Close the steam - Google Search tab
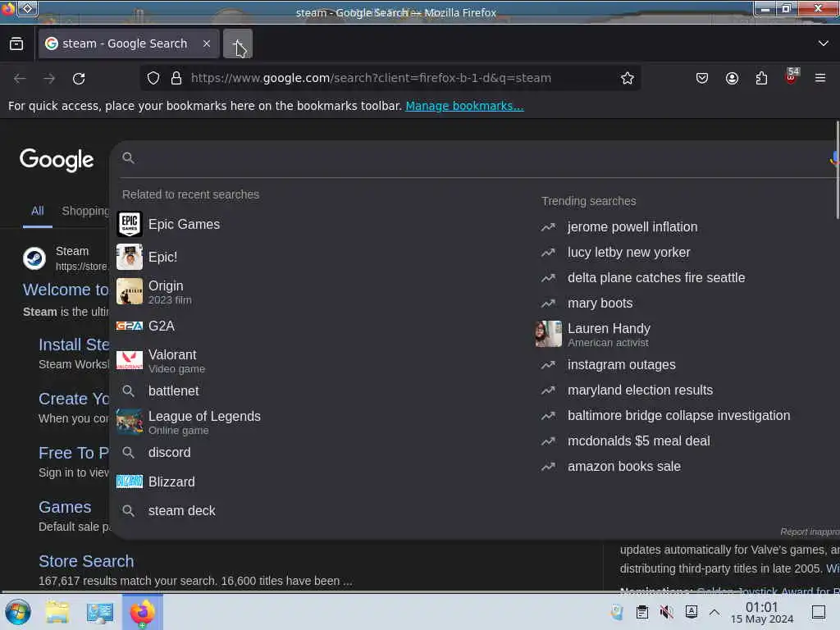 207,43
